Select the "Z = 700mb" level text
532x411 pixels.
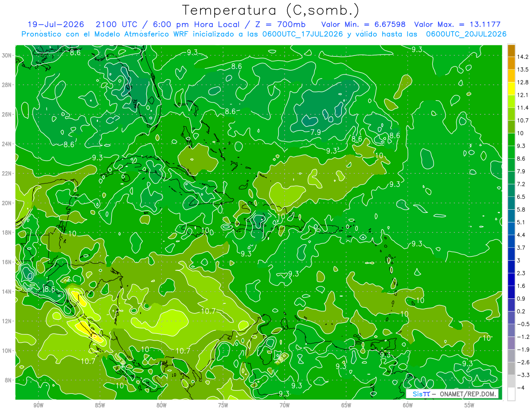(x=281, y=24)
